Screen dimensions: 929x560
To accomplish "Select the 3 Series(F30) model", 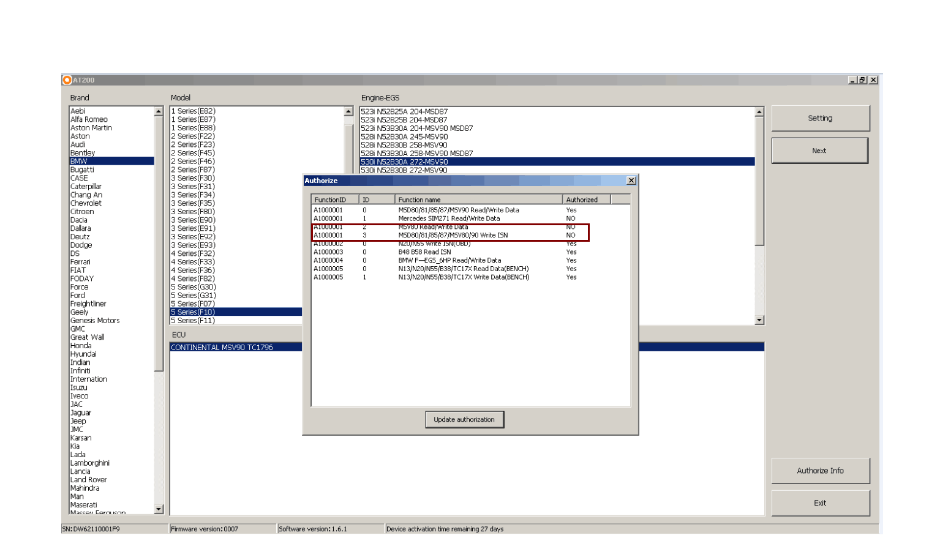I will click(193, 177).
